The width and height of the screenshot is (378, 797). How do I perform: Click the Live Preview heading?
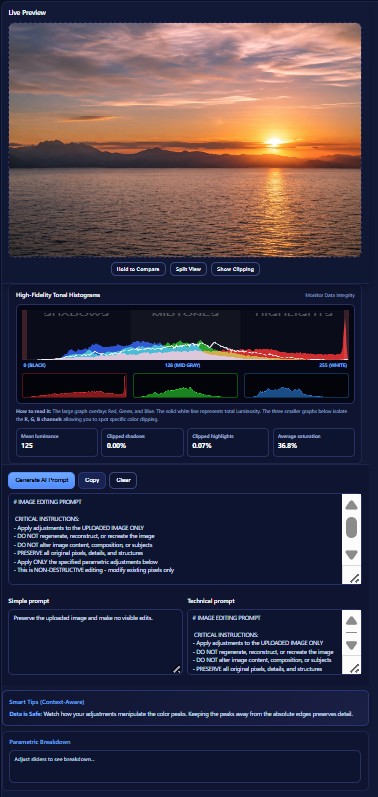tap(27, 12)
